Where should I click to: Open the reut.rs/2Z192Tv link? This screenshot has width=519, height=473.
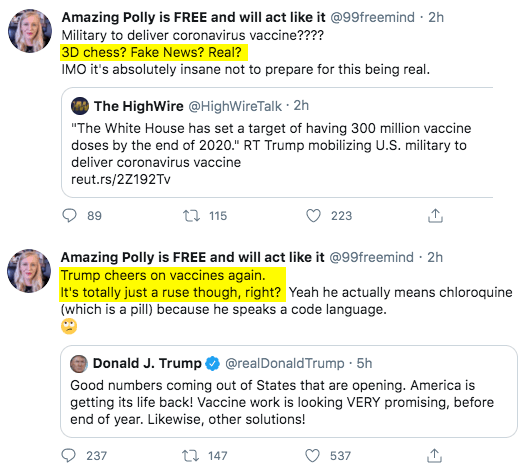121,179
